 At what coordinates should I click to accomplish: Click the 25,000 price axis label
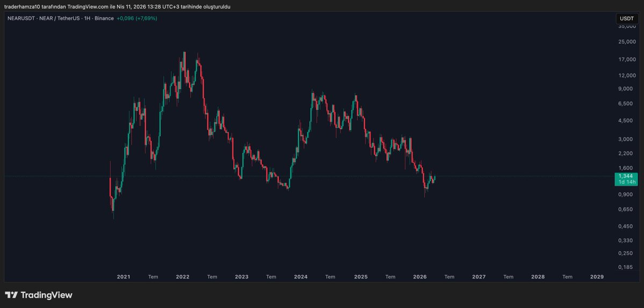coord(627,42)
